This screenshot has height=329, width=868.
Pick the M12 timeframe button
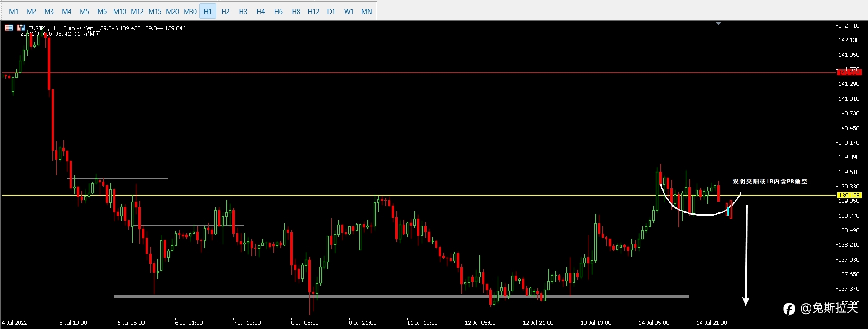[137, 11]
